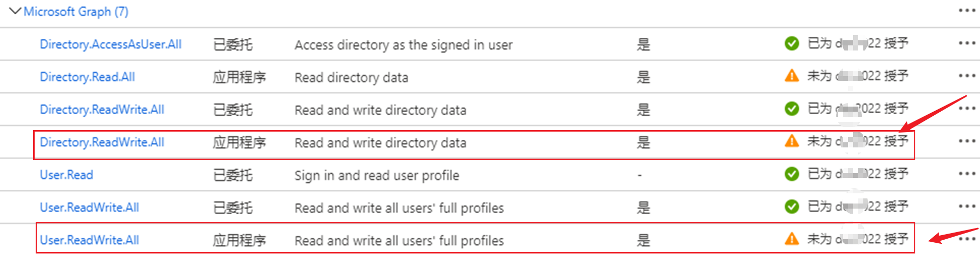This screenshot has width=980, height=254.
Task: Open delegated User.ReadWrite.All permission link
Action: (89, 208)
